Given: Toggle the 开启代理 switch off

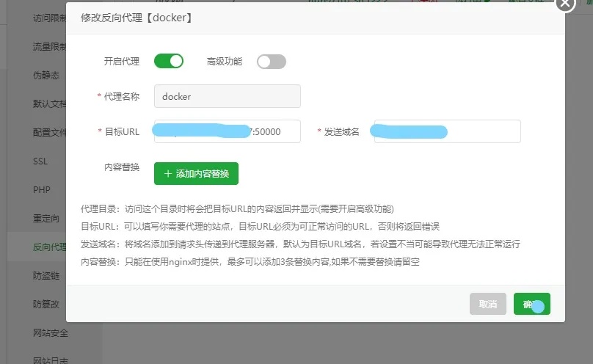Looking at the screenshot, I should pyautogui.click(x=169, y=61).
